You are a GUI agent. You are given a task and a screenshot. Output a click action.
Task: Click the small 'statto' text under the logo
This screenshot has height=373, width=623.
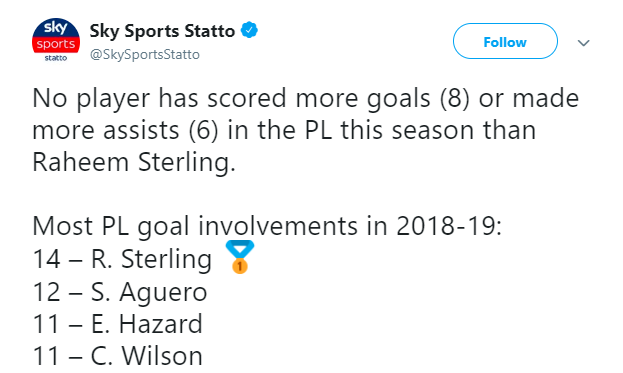click(56, 58)
